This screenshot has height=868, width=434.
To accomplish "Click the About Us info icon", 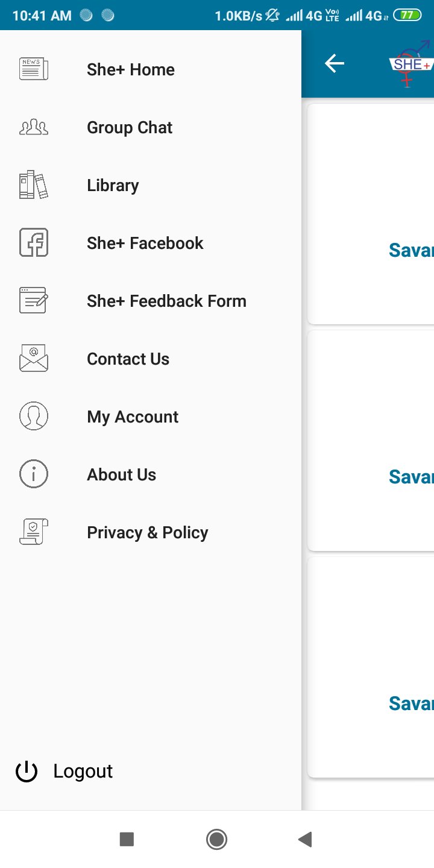I will (34, 474).
